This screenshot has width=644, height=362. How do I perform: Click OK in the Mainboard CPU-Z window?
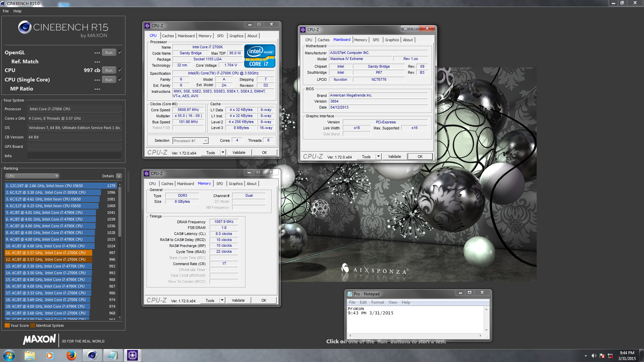point(420,157)
